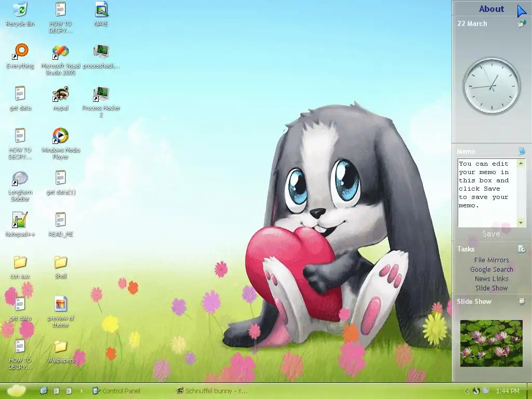The image size is (532, 399).
Task: Click the memo scrollbar up arrow
Action: click(x=521, y=164)
